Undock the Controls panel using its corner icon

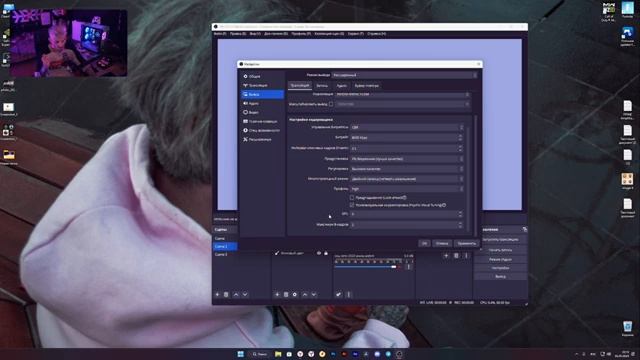(x=524, y=229)
